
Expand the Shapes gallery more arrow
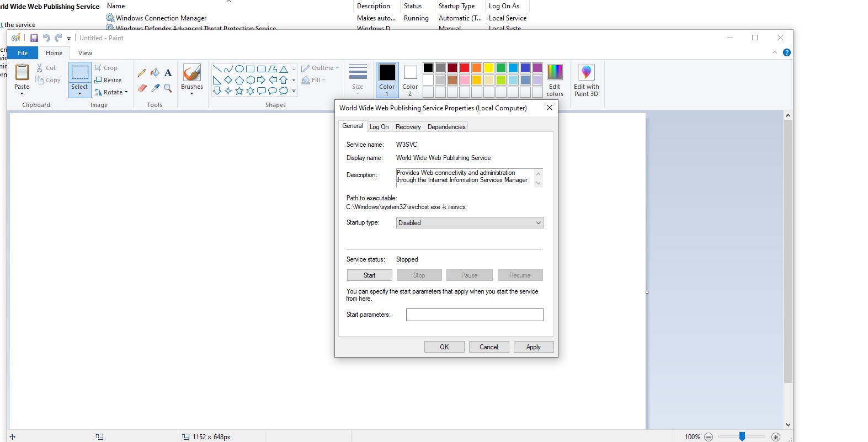pyautogui.click(x=294, y=92)
